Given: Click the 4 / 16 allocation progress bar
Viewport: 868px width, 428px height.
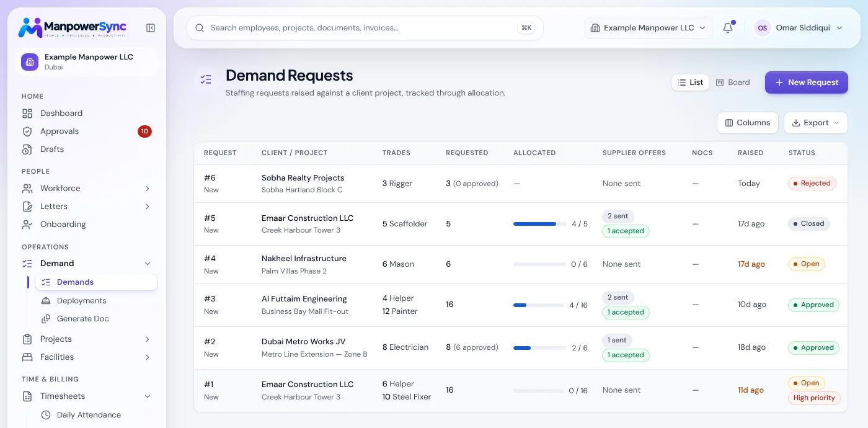Looking at the screenshot, I should click(x=539, y=305).
